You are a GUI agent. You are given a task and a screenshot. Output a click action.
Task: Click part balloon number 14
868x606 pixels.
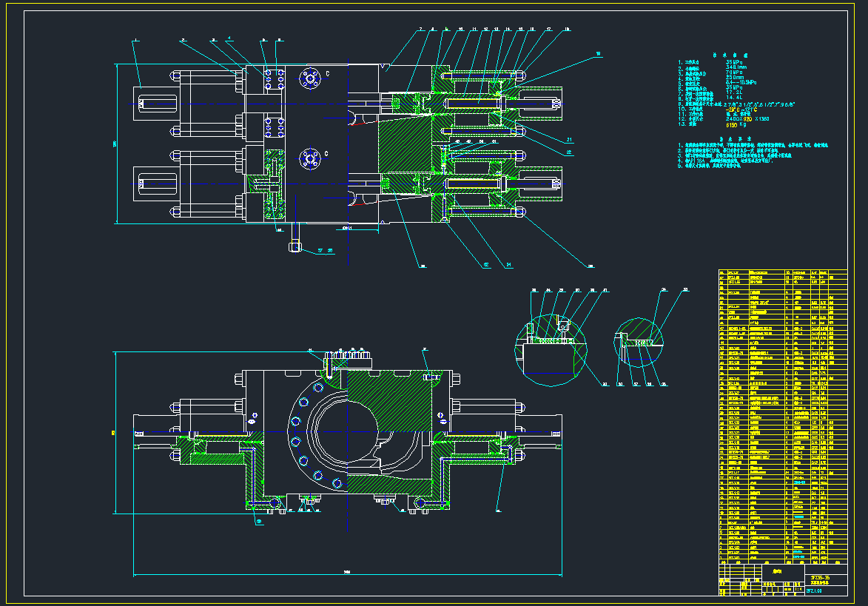pos(508,30)
